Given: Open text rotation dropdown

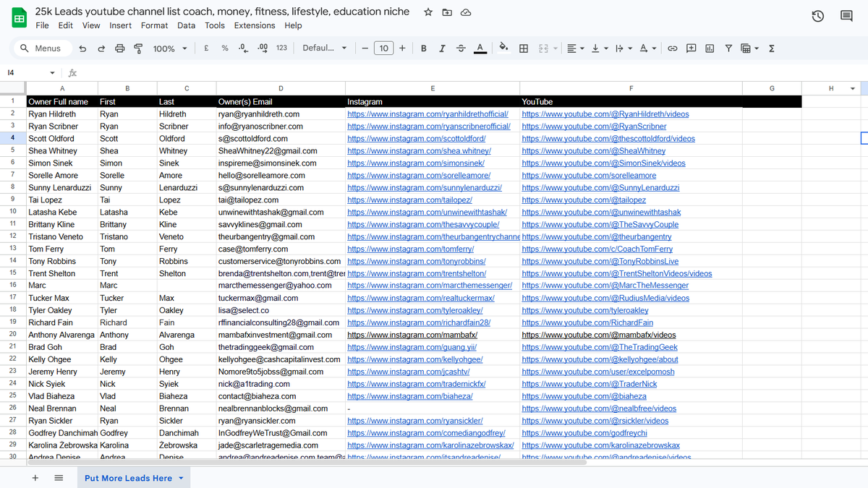Looking at the screenshot, I should point(647,48).
